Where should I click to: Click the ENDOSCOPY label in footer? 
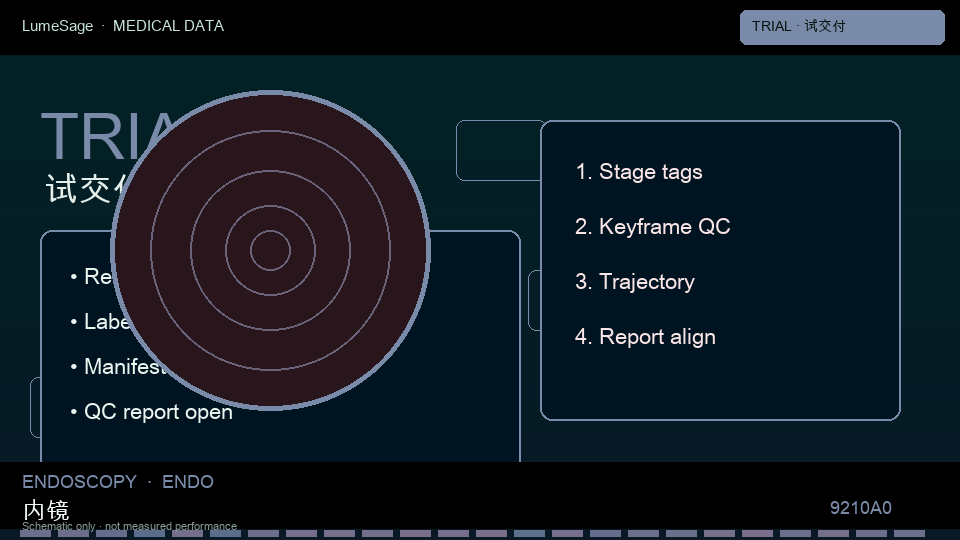point(80,482)
